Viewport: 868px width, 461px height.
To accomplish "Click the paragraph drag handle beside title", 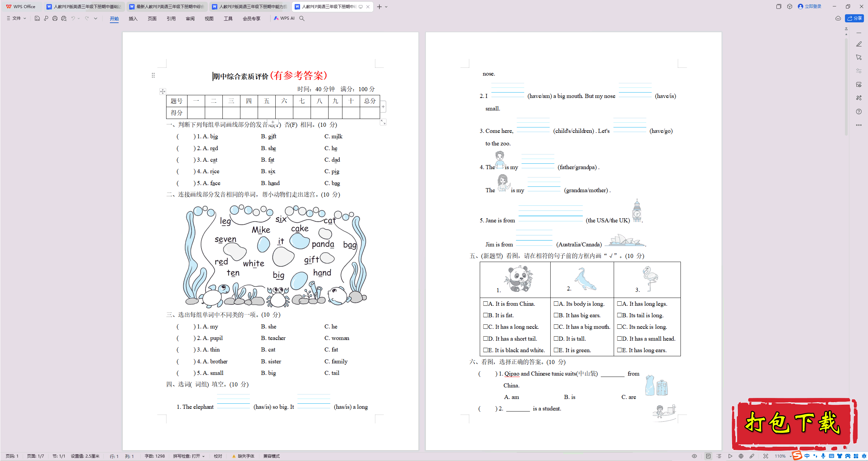I will [153, 75].
